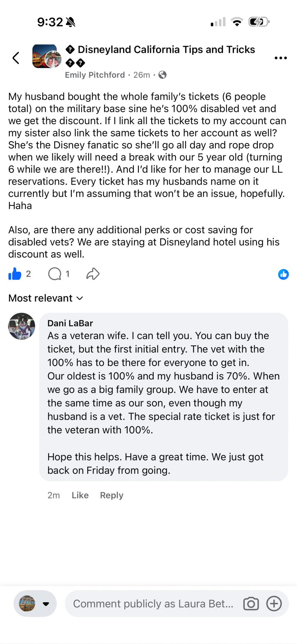Tap the camera icon to attach photo
The image size is (297, 644).
[x=251, y=604]
